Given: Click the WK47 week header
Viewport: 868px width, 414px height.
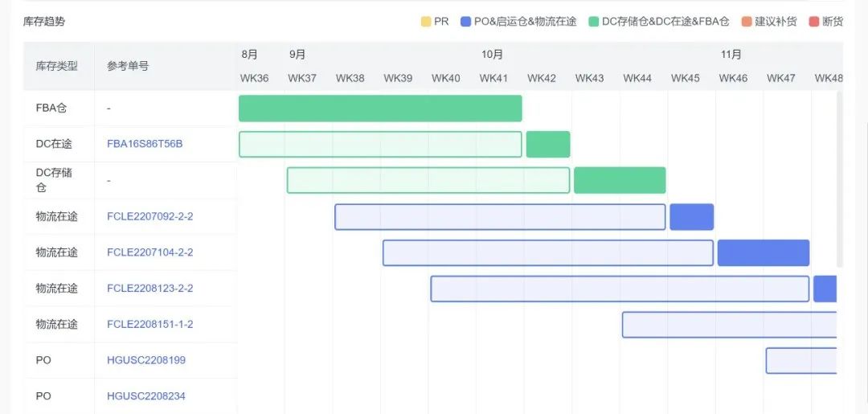Looking at the screenshot, I should tap(781, 78).
